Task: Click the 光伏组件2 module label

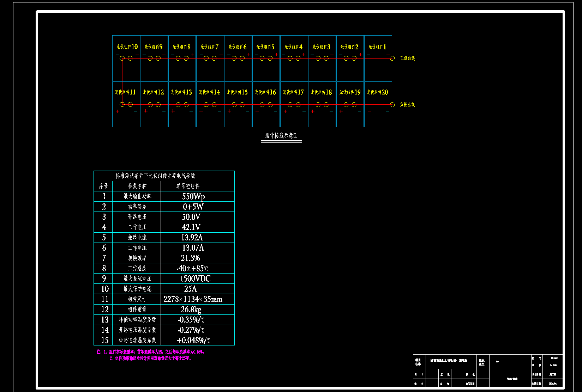Action: (x=349, y=47)
